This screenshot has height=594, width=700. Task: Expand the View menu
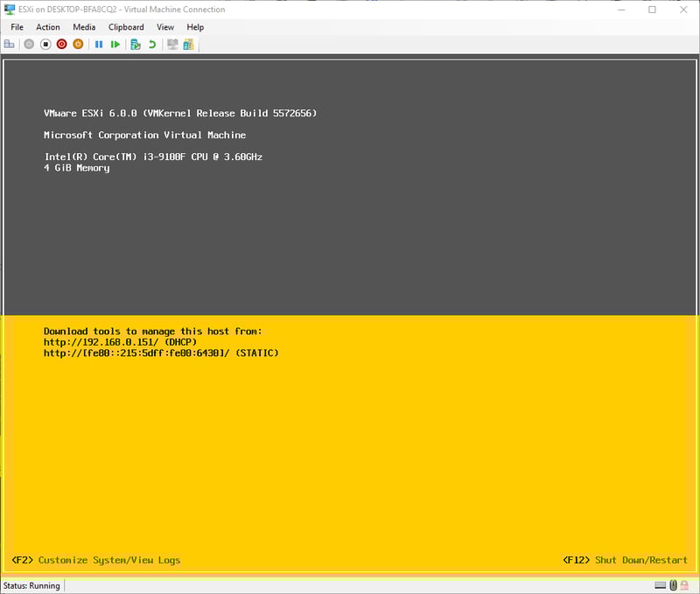(x=165, y=27)
